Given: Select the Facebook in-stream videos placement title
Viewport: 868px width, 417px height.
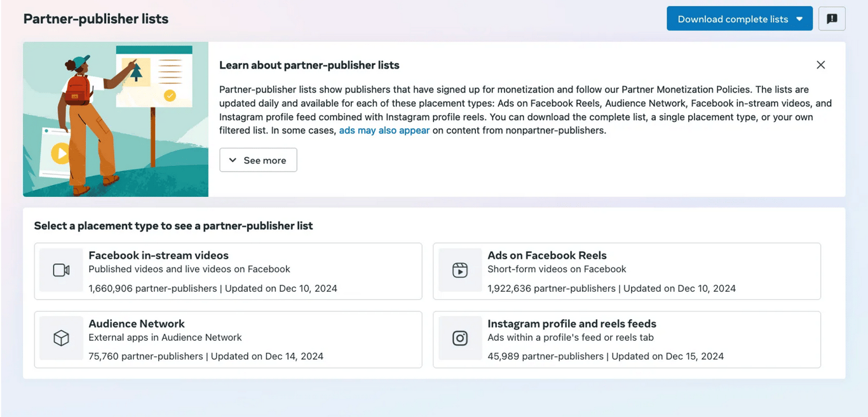Looking at the screenshot, I should pos(158,256).
